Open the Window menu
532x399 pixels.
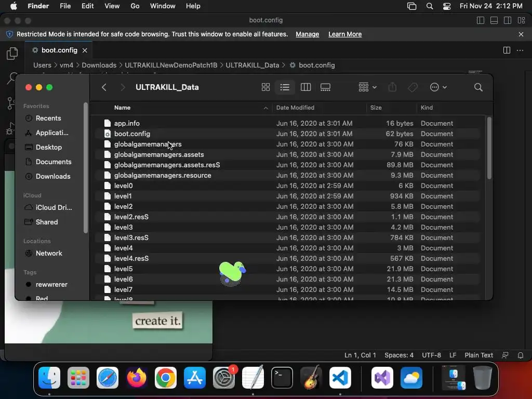(x=163, y=6)
